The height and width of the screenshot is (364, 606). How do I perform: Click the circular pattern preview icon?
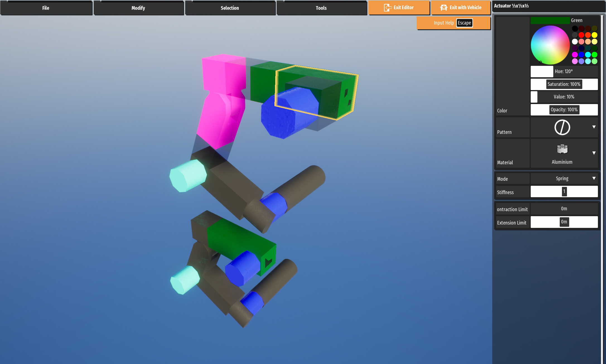pos(562,127)
